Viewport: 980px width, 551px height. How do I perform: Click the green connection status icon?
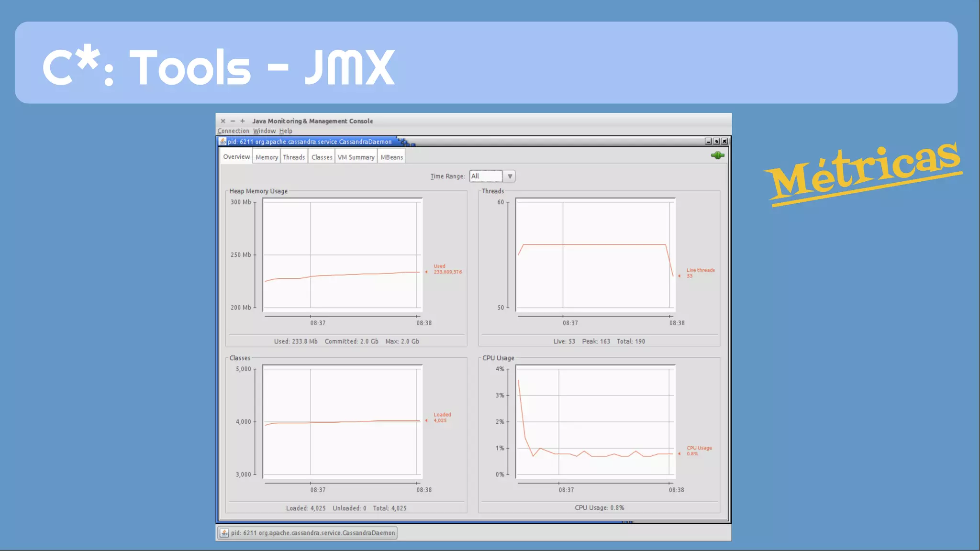(x=718, y=155)
